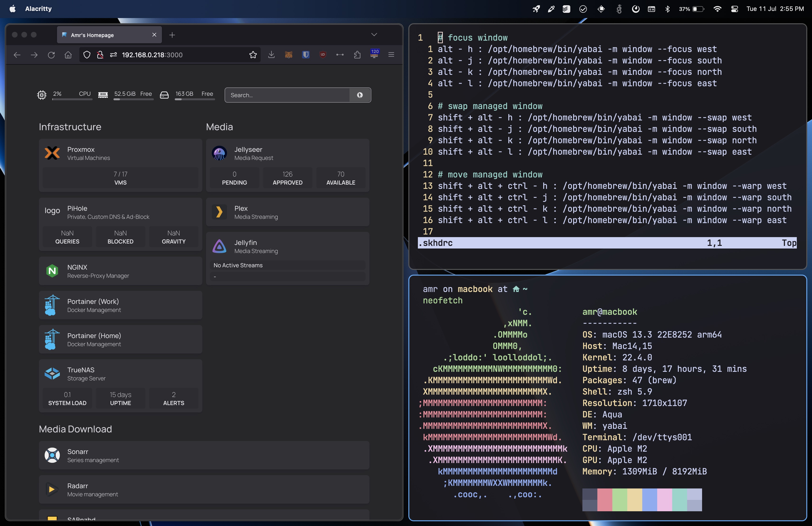The image size is (812, 526).
Task: Open the Bitwarden shield extension
Action: pos(306,55)
